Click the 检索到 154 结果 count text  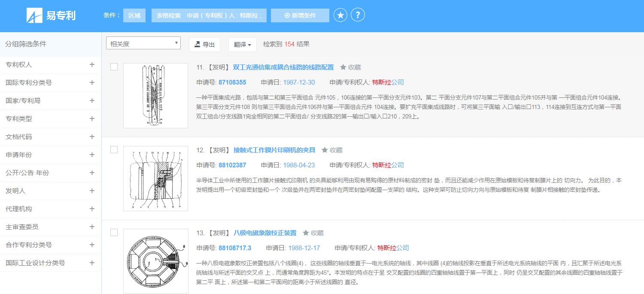point(286,44)
